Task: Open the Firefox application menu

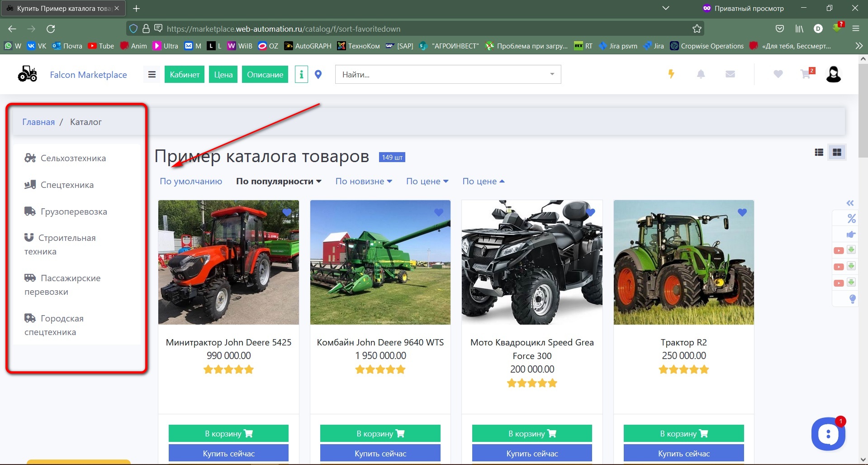Action: pyautogui.click(x=856, y=29)
